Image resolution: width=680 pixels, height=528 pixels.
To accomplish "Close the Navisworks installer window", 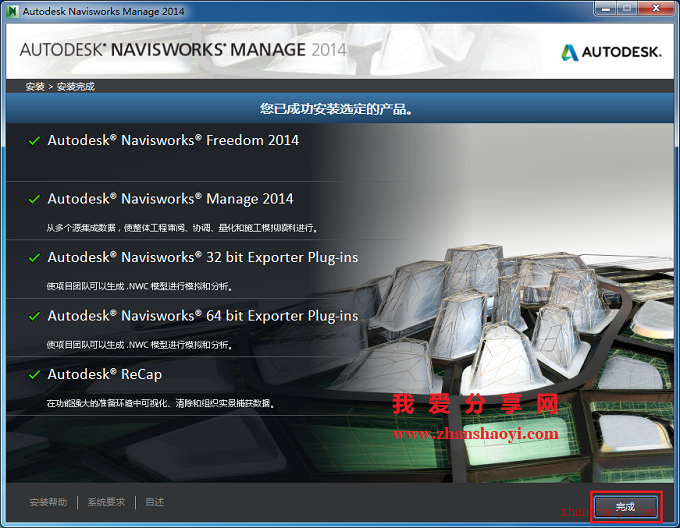I will [656, 9].
